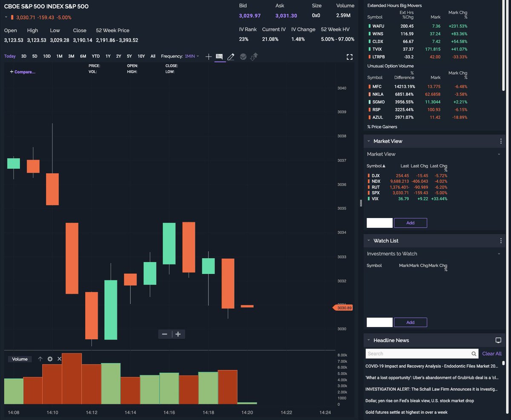
Task: Click Add button in Watch List
Action: tap(411, 322)
